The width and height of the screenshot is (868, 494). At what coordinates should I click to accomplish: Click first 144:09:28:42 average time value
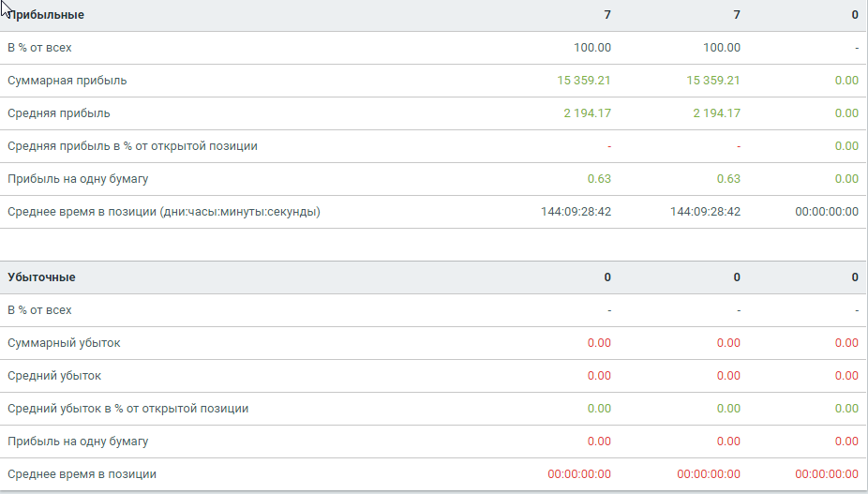(576, 212)
